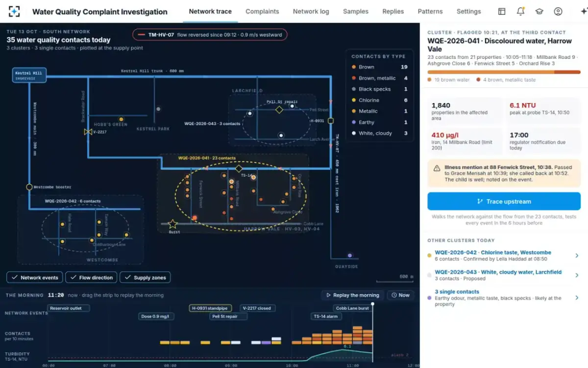The width and height of the screenshot is (588, 368).
Task: Open the Network log tab
Action: [312, 11]
